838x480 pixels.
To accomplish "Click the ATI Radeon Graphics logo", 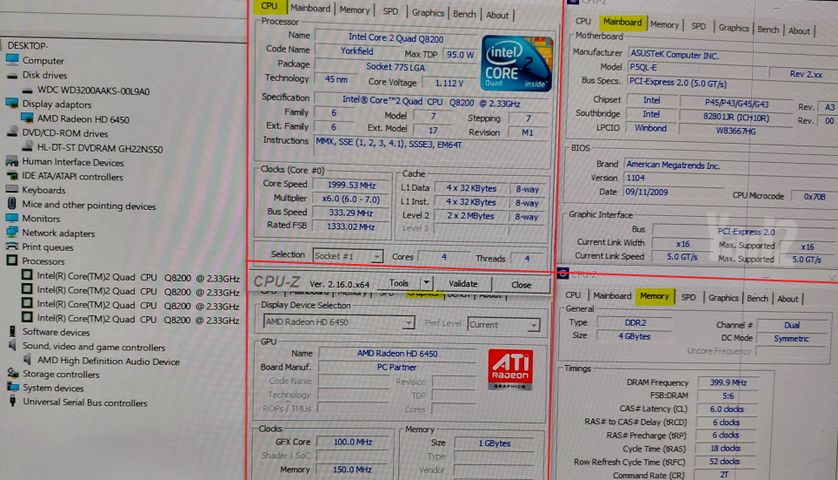I will [510, 369].
